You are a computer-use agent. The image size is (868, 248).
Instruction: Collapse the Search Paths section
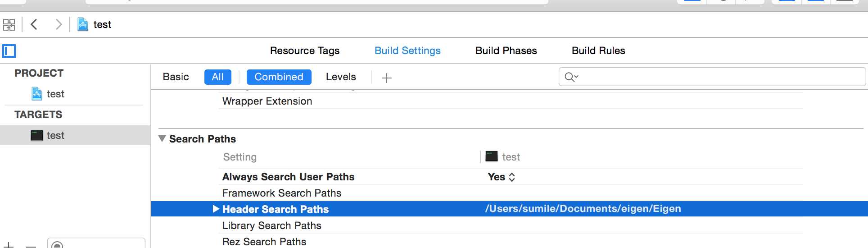162,139
